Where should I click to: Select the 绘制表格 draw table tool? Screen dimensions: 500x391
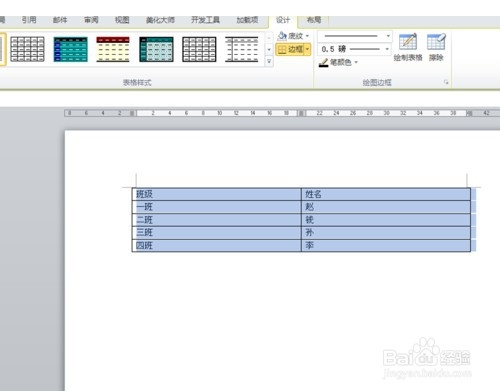click(x=408, y=47)
